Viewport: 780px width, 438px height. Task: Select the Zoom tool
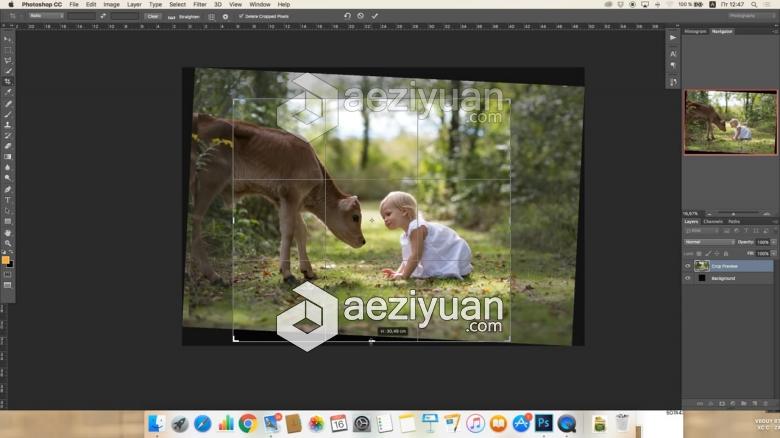click(x=7, y=243)
